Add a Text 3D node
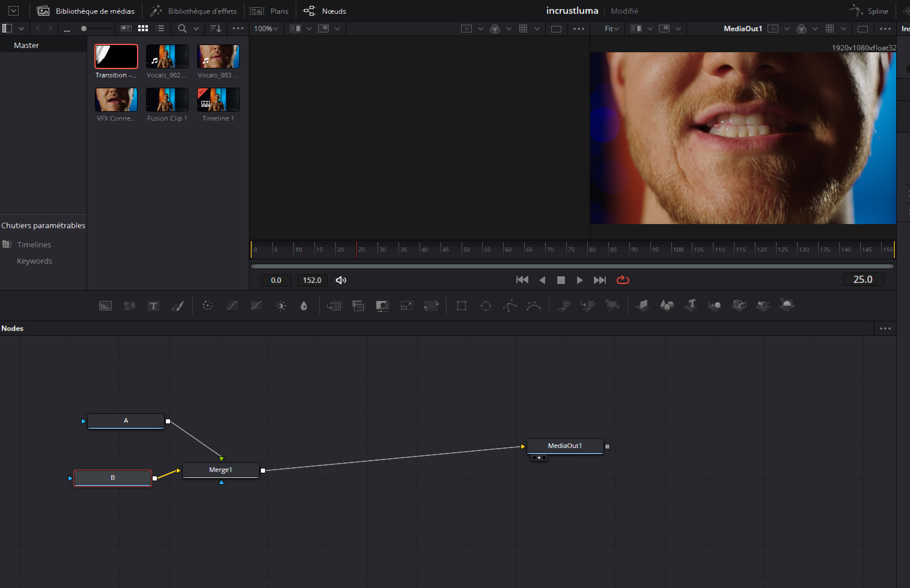Image resolution: width=910 pixels, height=588 pixels. tap(691, 305)
